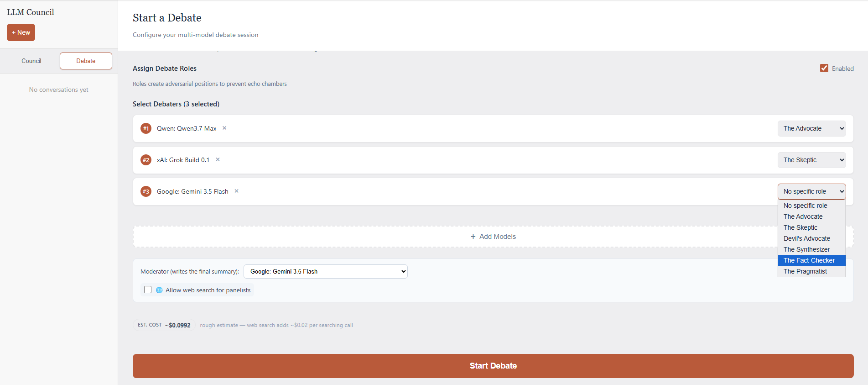Click the + Add Models button
This screenshot has width=868, height=385.
pos(493,237)
